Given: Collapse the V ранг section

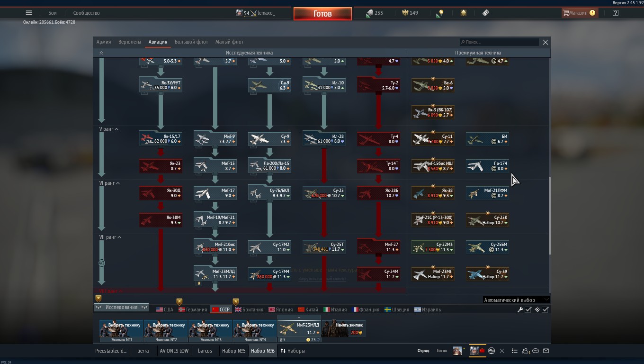Looking at the screenshot, I should (109, 129).
